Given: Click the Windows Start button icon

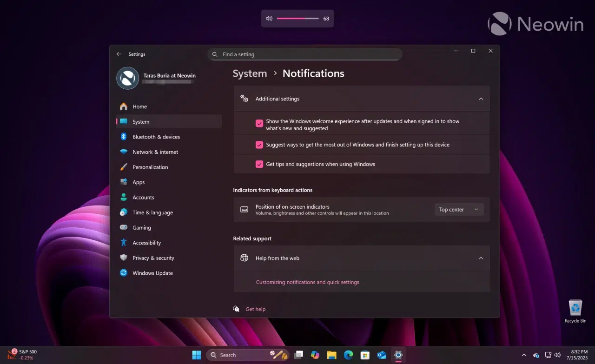Looking at the screenshot, I should pos(197,355).
